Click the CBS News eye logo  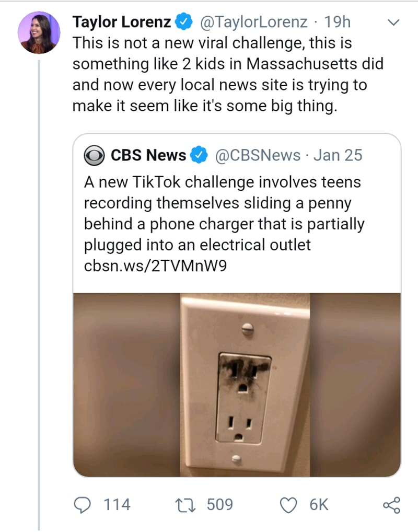[94, 155]
